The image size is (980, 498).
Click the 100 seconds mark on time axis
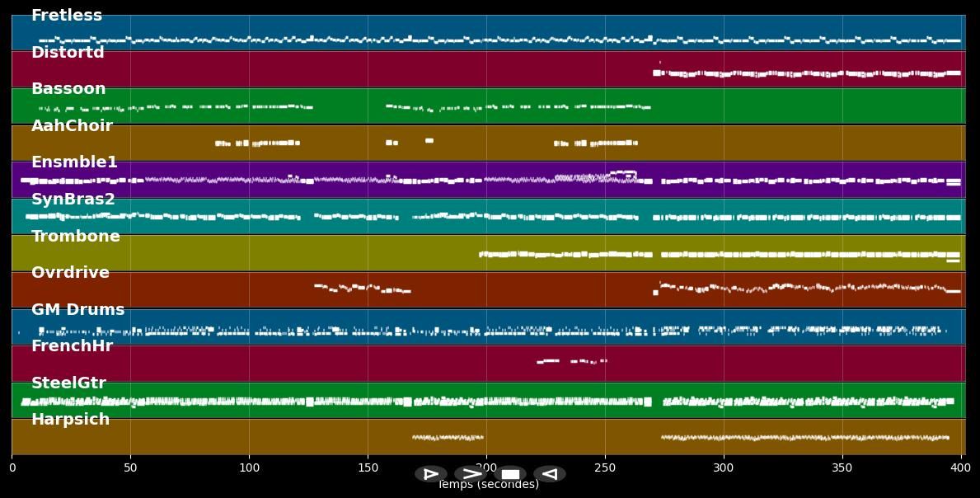[249, 468]
